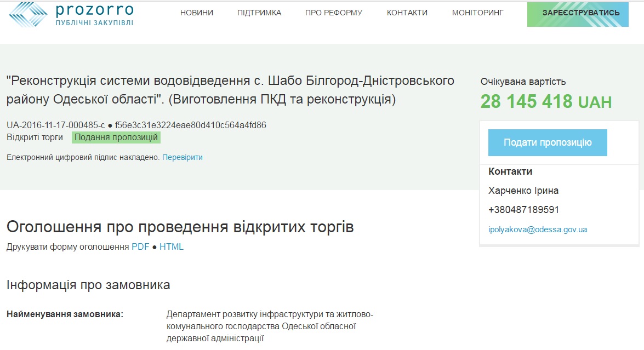Open the ПРО РЕФОРМУ section
Screen dimensions: 644x350
tap(334, 13)
